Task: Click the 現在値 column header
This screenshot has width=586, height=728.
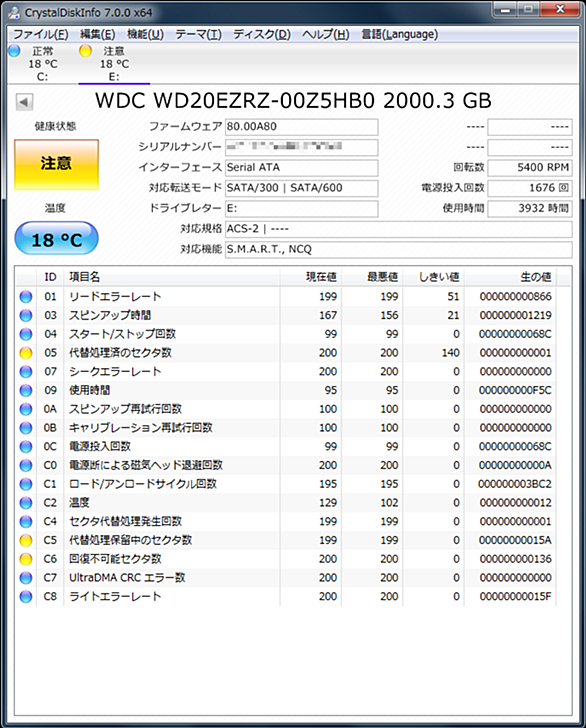Action: pos(311,277)
